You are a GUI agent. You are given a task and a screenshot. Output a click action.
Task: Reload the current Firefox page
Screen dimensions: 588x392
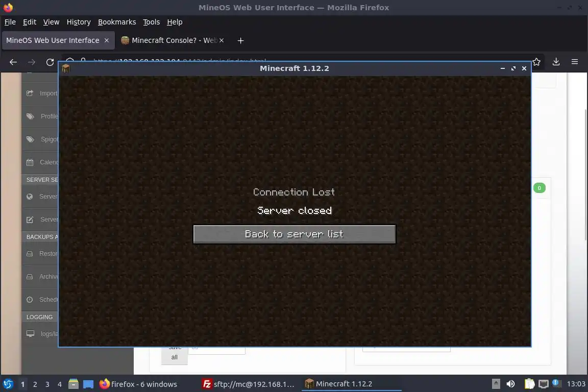point(50,62)
